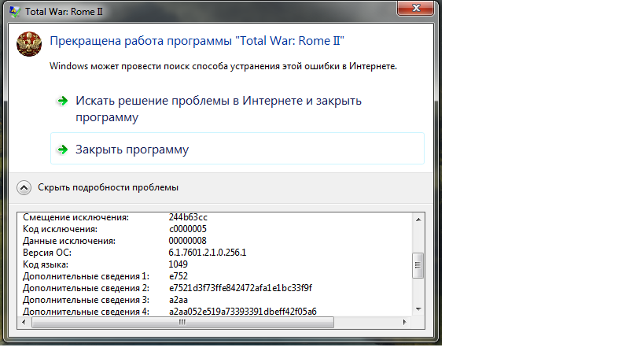
Task: Click the exception code value c0000005
Action: tap(188, 229)
